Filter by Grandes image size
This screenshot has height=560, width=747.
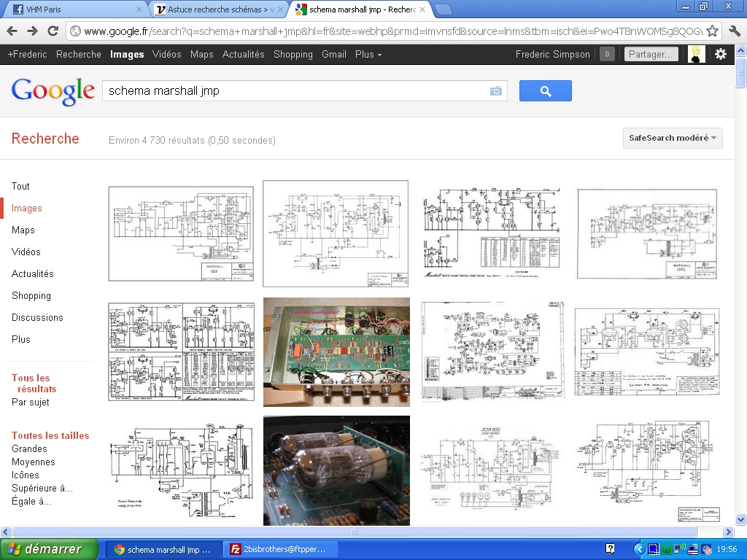29,449
